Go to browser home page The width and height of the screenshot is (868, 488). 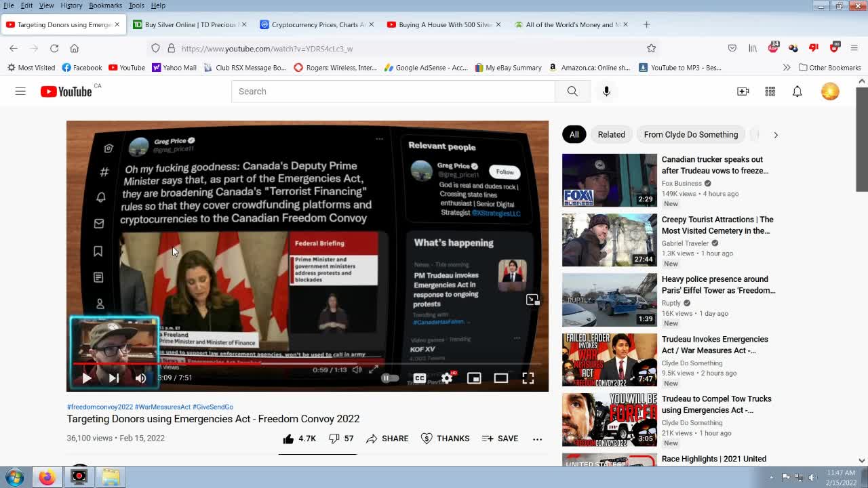click(x=75, y=48)
